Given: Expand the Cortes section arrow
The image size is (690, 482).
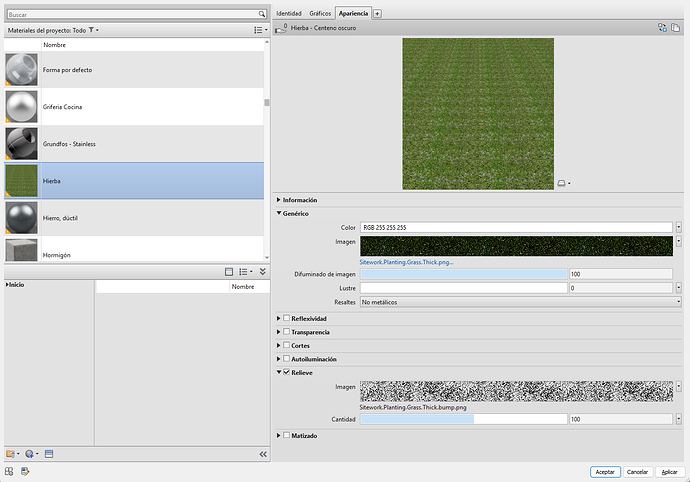Looking at the screenshot, I should click(x=279, y=346).
